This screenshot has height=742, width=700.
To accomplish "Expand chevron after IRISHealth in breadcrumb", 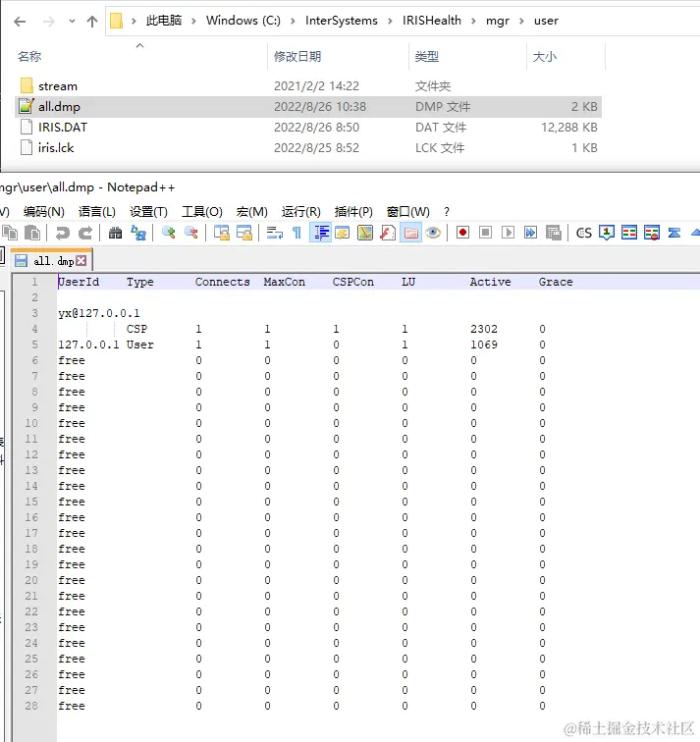I will [473, 21].
